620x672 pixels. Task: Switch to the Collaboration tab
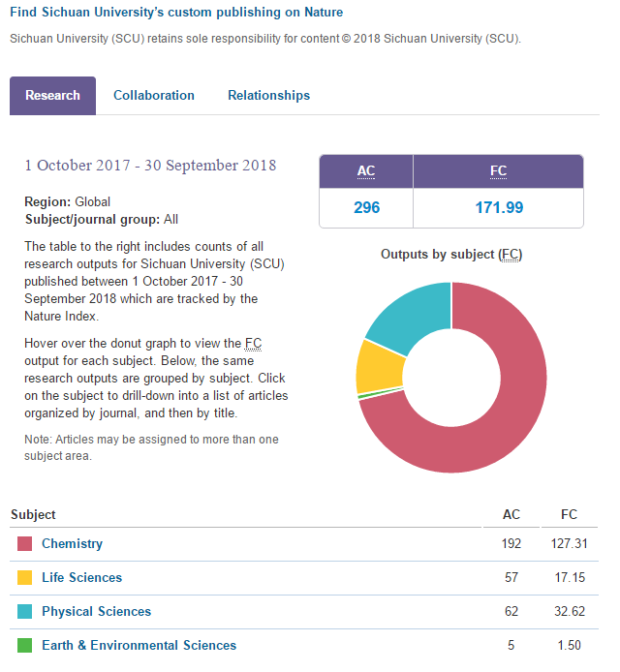153,95
